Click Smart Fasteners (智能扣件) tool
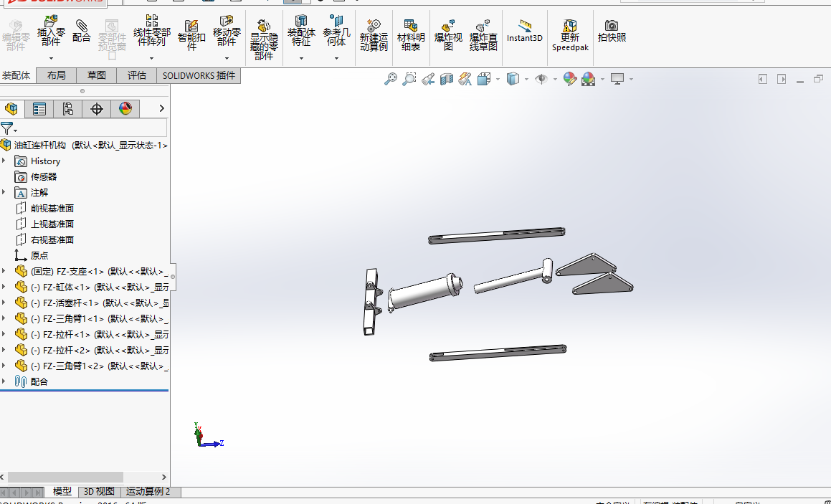 [x=191, y=35]
